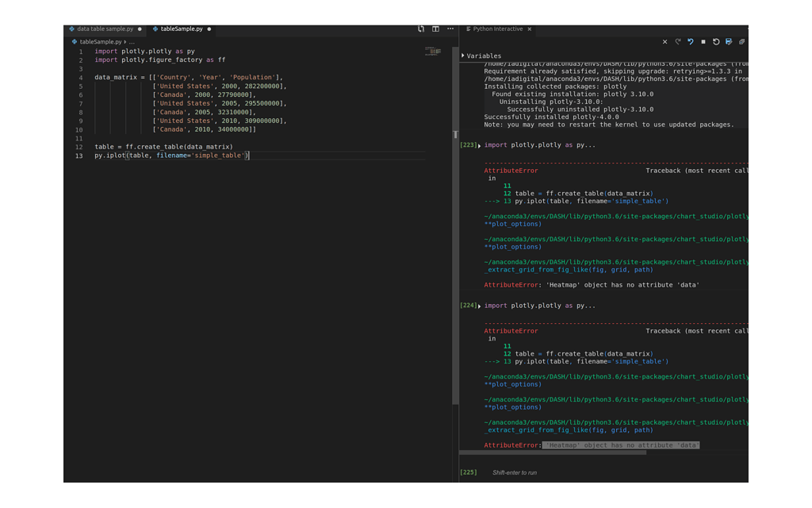812x508 pixels.
Task: Close the Python Interactive panel
Action: pyautogui.click(x=529, y=29)
